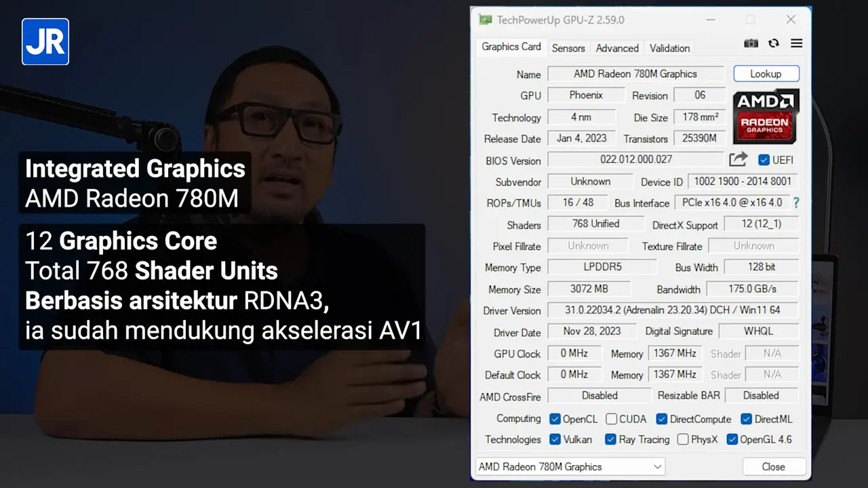Viewport: 868px width, 488px height.
Task: Click the Transistors value 25390M
Action: point(700,138)
